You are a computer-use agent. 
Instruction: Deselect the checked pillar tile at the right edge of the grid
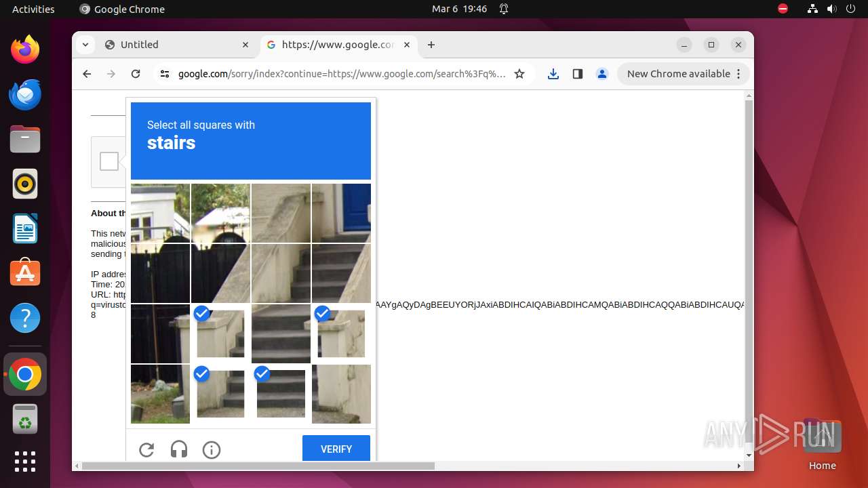pos(341,333)
